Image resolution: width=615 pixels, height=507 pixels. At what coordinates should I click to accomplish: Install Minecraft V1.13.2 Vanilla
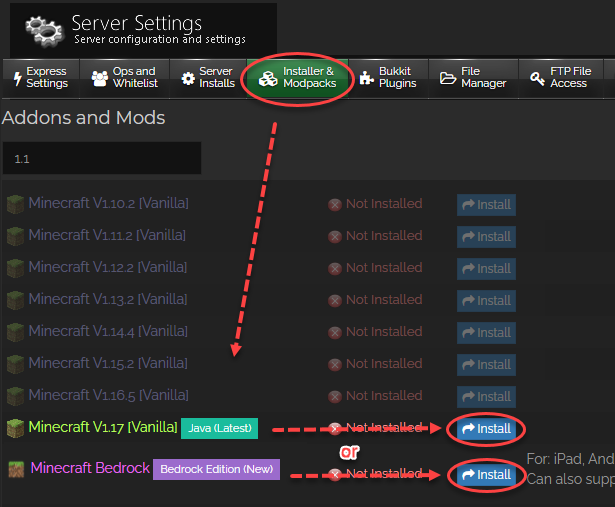[486, 301]
